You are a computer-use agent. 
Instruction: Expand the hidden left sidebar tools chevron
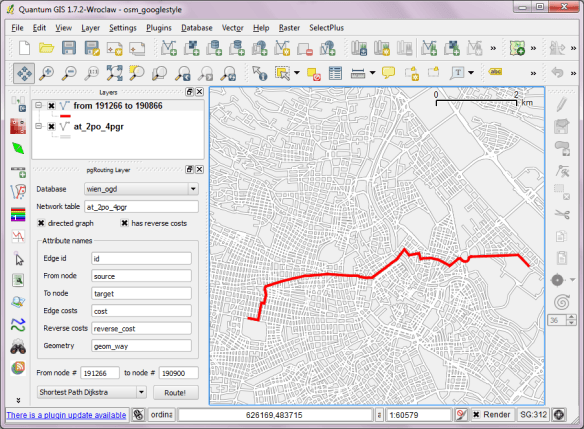[x=18, y=400]
